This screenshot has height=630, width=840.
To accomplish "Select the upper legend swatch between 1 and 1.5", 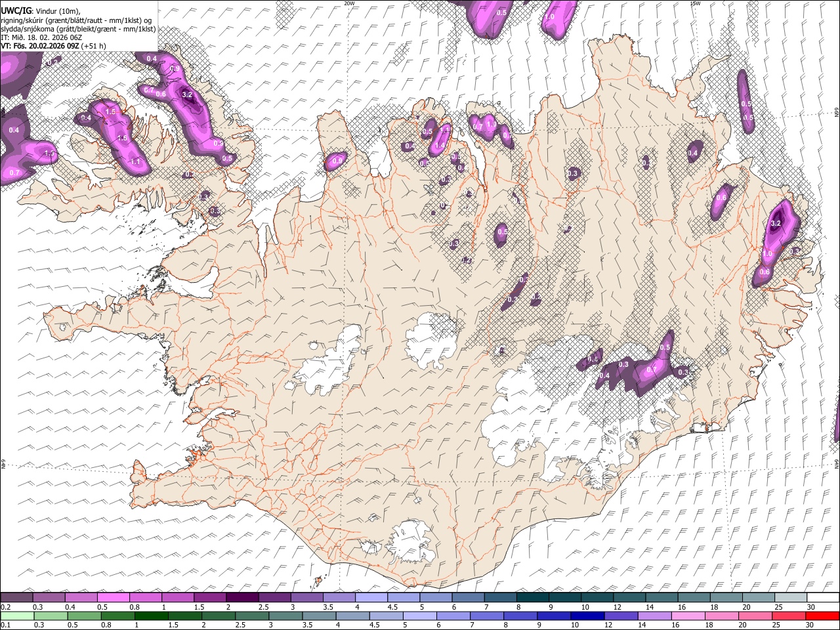I will (177, 598).
